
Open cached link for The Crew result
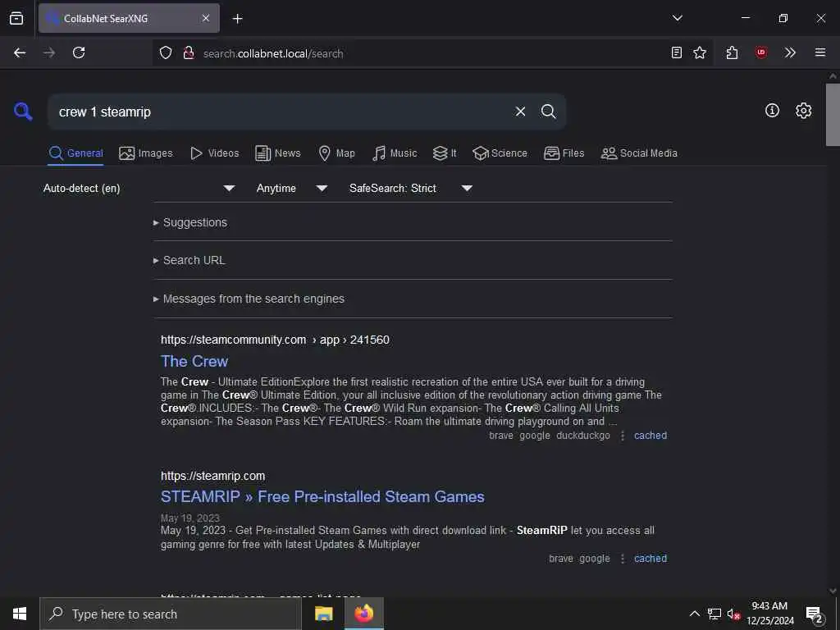[x=651, y=436]
